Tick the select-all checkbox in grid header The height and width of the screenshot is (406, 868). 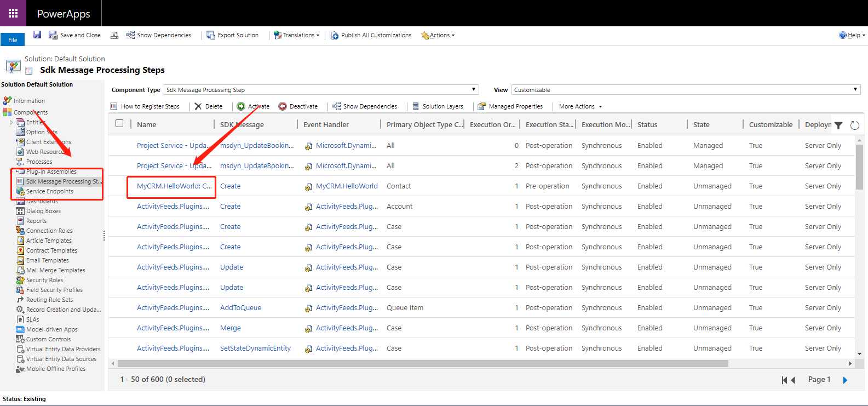[x=119, y=124]
